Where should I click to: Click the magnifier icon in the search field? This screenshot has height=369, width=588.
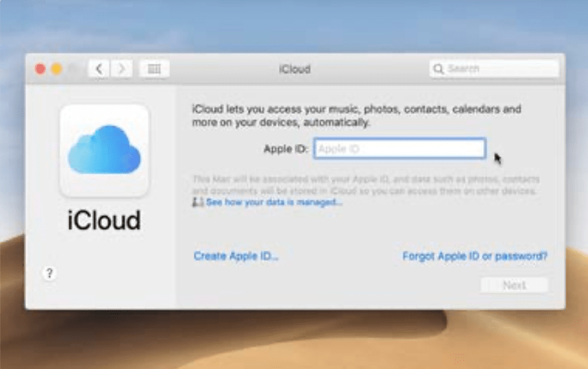point(438,69)
